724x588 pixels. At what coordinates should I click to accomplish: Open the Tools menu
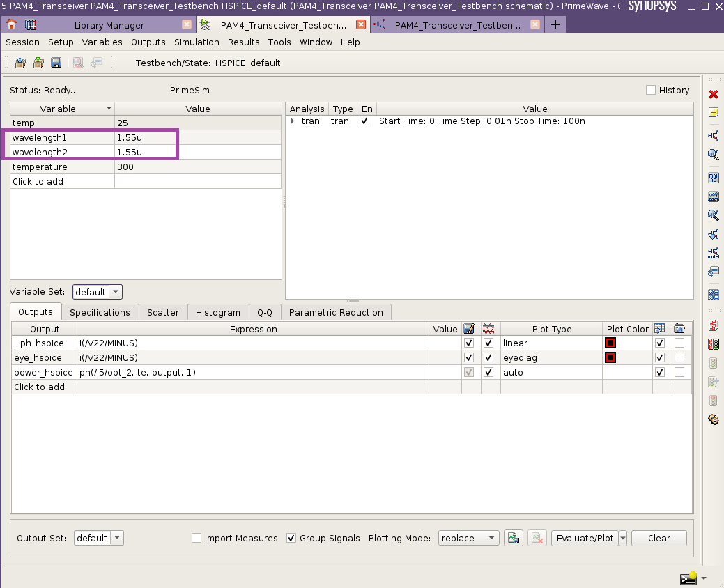[279, 42]
